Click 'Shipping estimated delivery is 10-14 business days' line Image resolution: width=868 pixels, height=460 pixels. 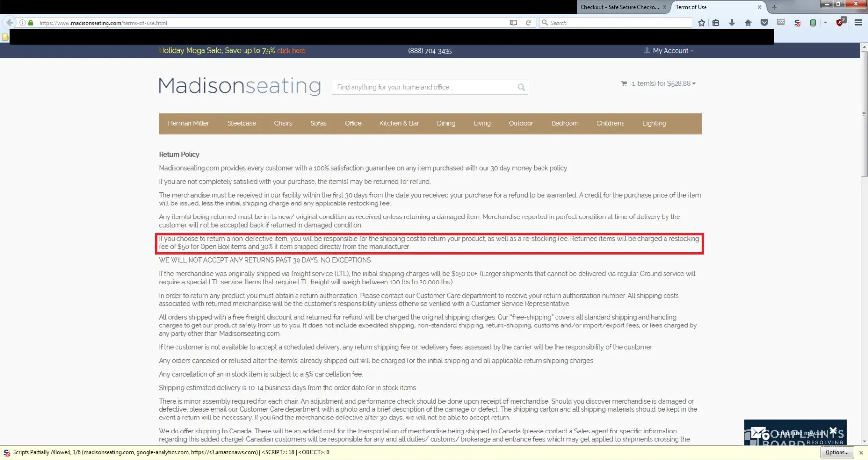pos(288,388)
